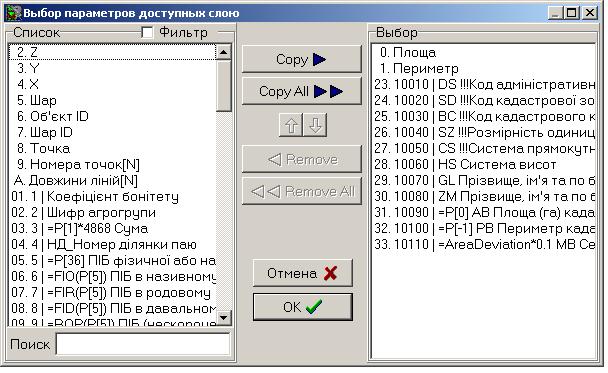Focus the Поиск search field
608x373 pixels.
(x=143, y=344)
